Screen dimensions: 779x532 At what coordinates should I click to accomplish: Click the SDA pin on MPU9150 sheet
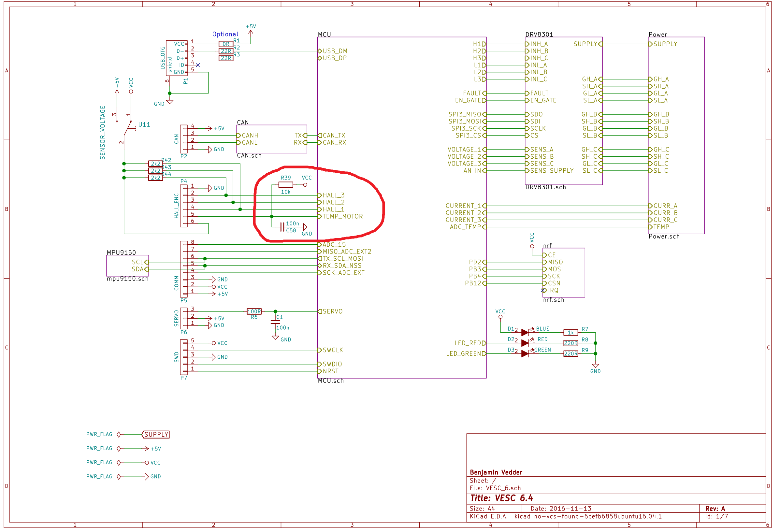(x=140, y=269)
